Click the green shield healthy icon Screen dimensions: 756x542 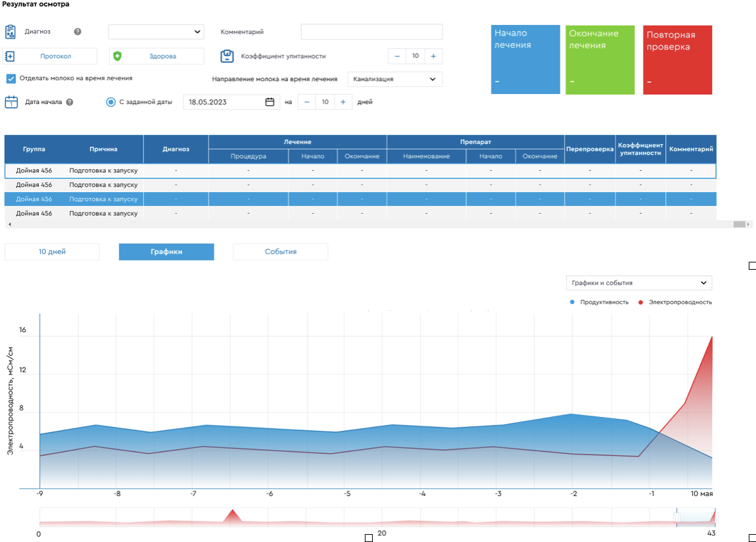(117, 57)
